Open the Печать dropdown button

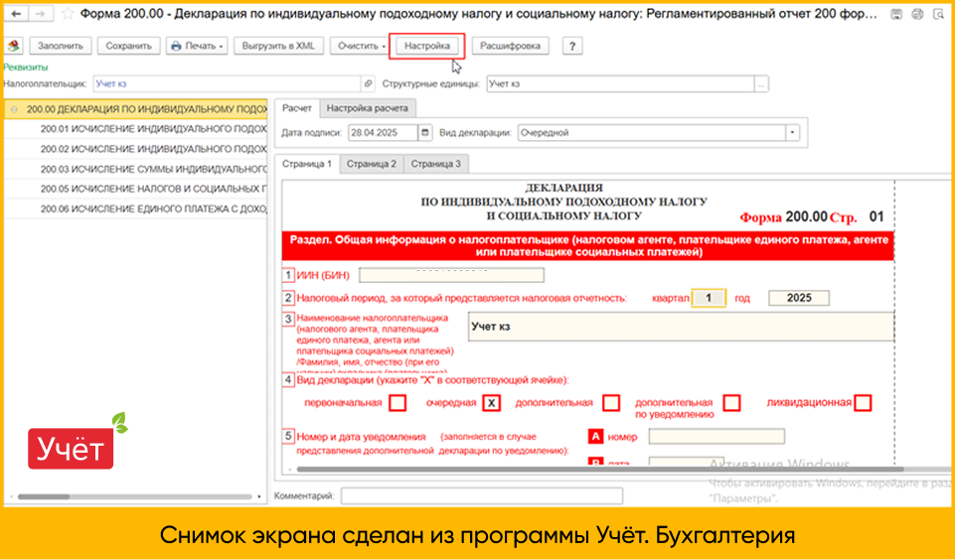pyautogui.click(x=197, y=46)
